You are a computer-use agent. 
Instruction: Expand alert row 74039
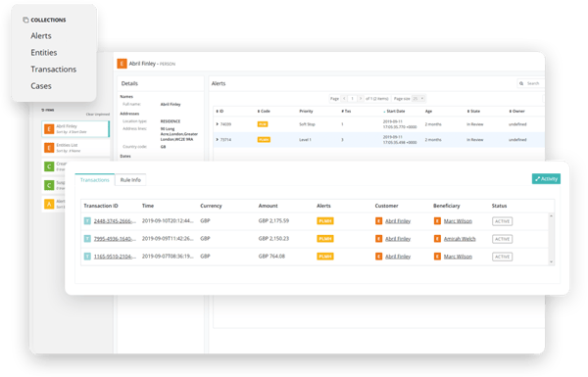[x=218, y=124]
